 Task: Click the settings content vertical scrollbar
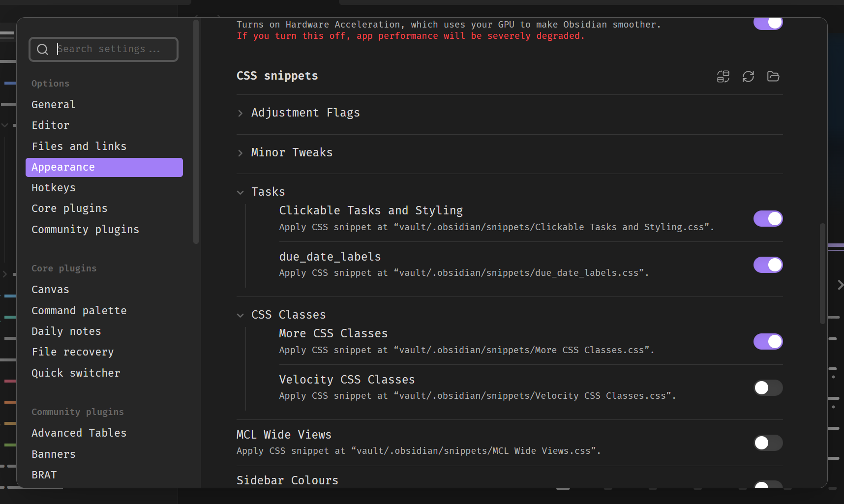(x=822, y=273)
